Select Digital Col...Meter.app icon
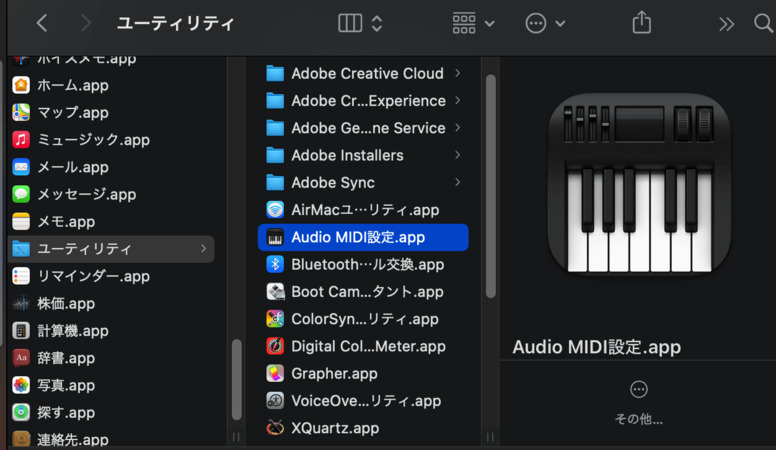Image resolution: width=776 pixels, height=450 pixels. coord(275,346)
